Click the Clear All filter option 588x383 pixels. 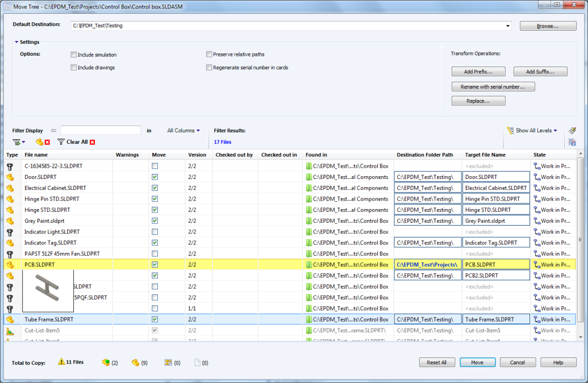pos(76,141)
